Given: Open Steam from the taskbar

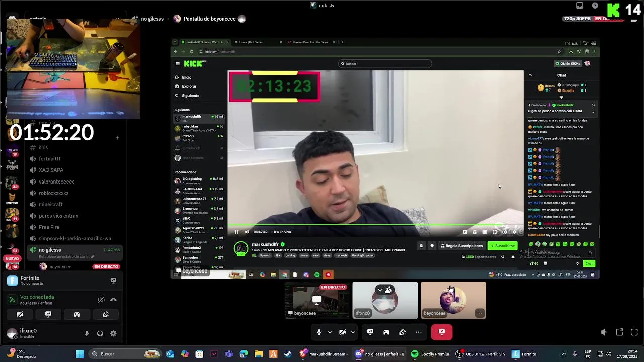Looking at the screenshot, I should 288,354.
